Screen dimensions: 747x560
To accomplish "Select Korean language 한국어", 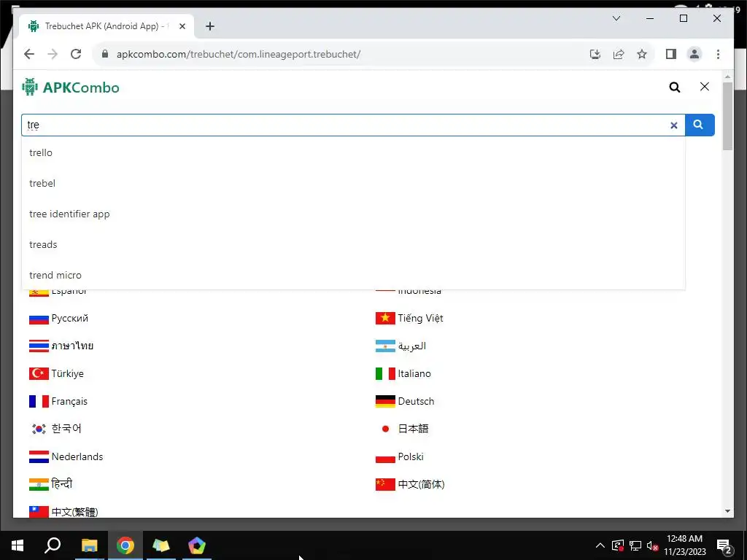I will (x=55, y=429).
